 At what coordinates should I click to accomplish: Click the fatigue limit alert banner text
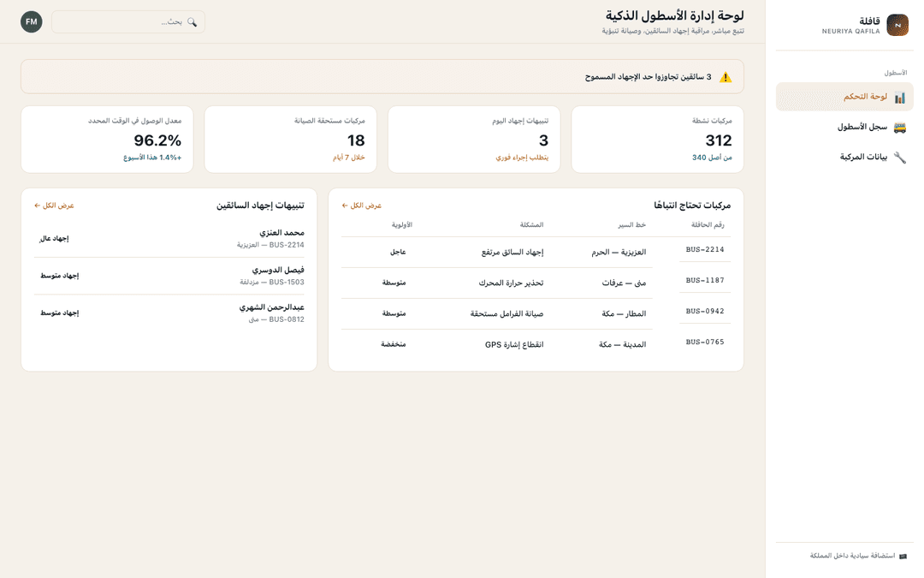[x=648, y=77]
